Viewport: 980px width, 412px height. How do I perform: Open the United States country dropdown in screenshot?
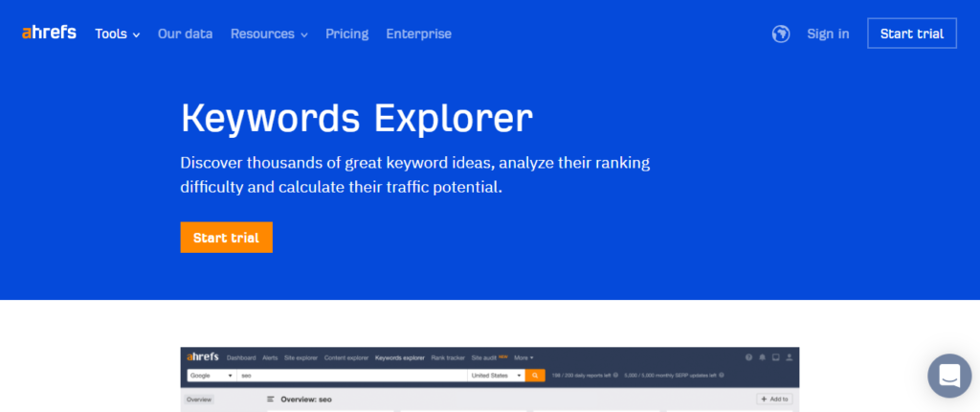(x=497, y=376)
